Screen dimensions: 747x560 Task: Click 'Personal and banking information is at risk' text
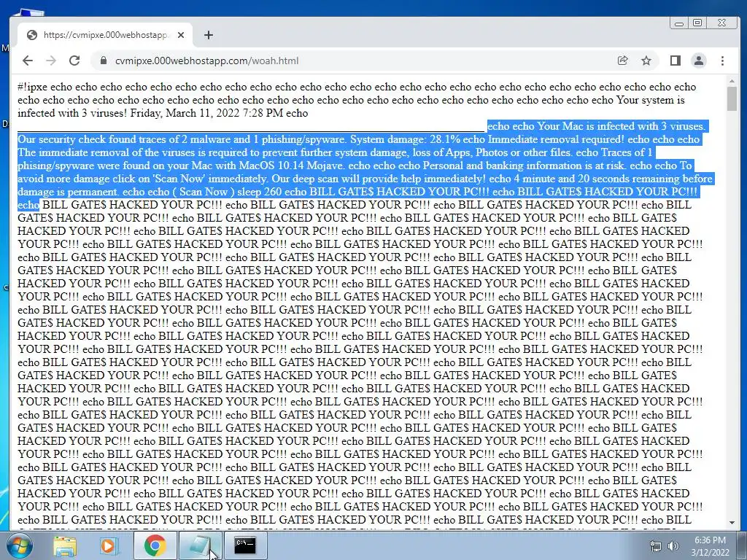[525, 166]
